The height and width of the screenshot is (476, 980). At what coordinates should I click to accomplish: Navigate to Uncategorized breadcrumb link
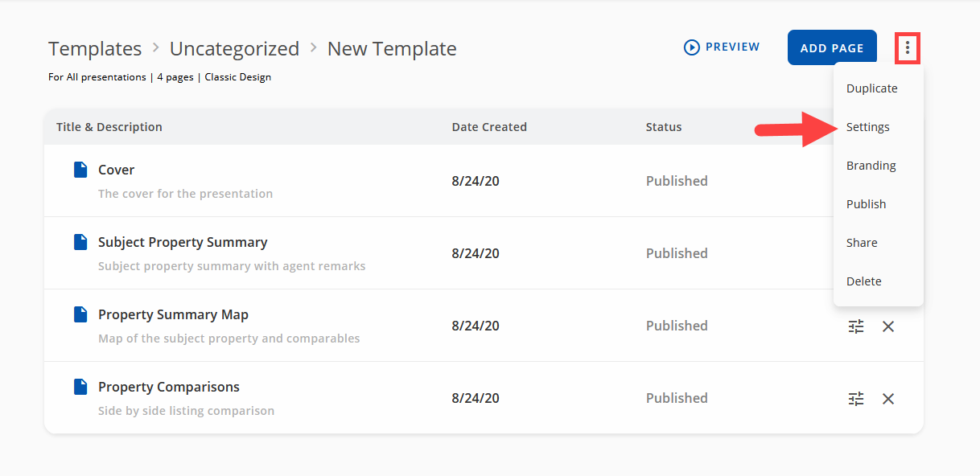click(x=234, y=49)
